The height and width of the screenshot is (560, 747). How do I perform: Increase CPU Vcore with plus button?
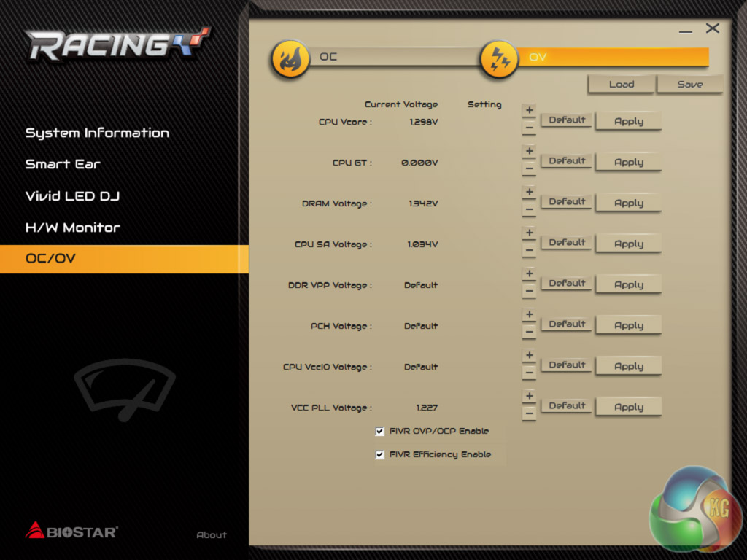(x=529, y=111)
